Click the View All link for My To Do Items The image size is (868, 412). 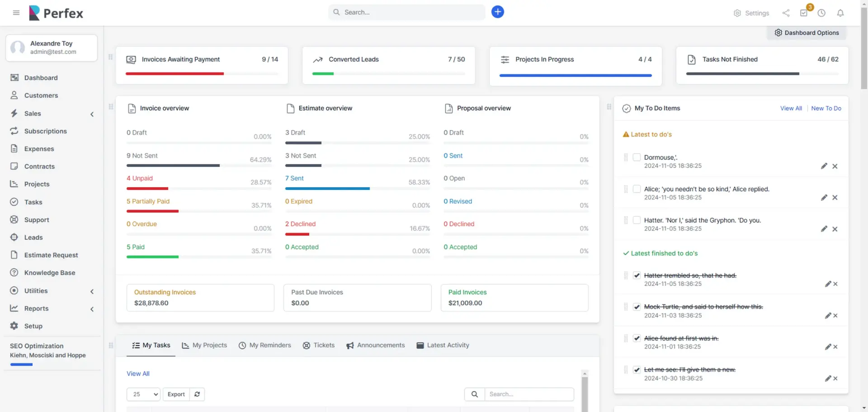point(790,108)
